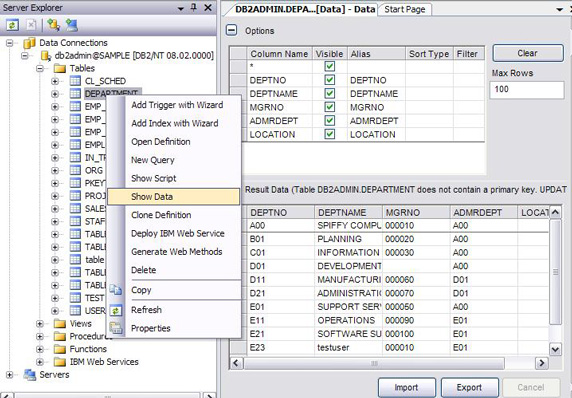This screenshot has width=572, height=398.
Task: Click the Procedures folder icon
Action: pyautogui.click(x=59, y=336)
